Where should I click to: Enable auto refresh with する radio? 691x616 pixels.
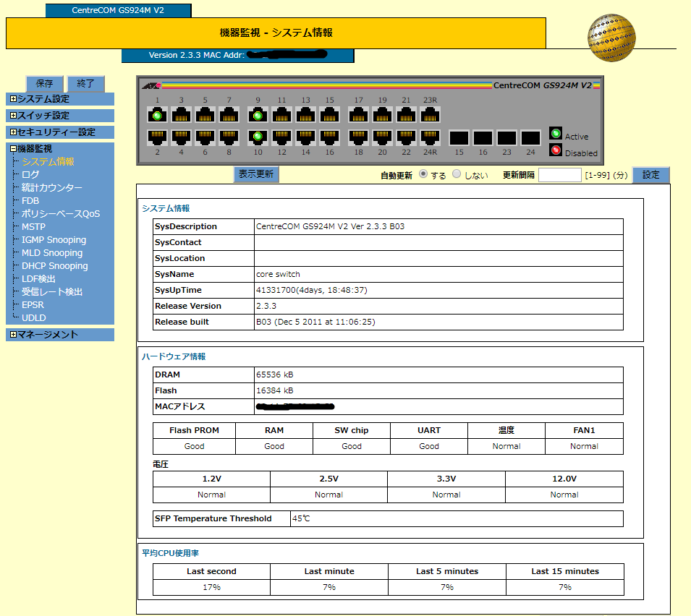tap(423, 174)
